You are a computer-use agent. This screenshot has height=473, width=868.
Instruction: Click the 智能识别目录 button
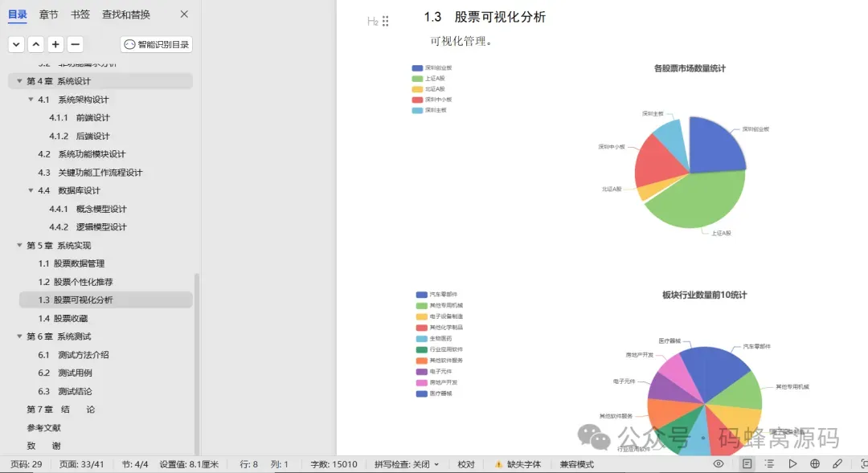click(157, 44)
